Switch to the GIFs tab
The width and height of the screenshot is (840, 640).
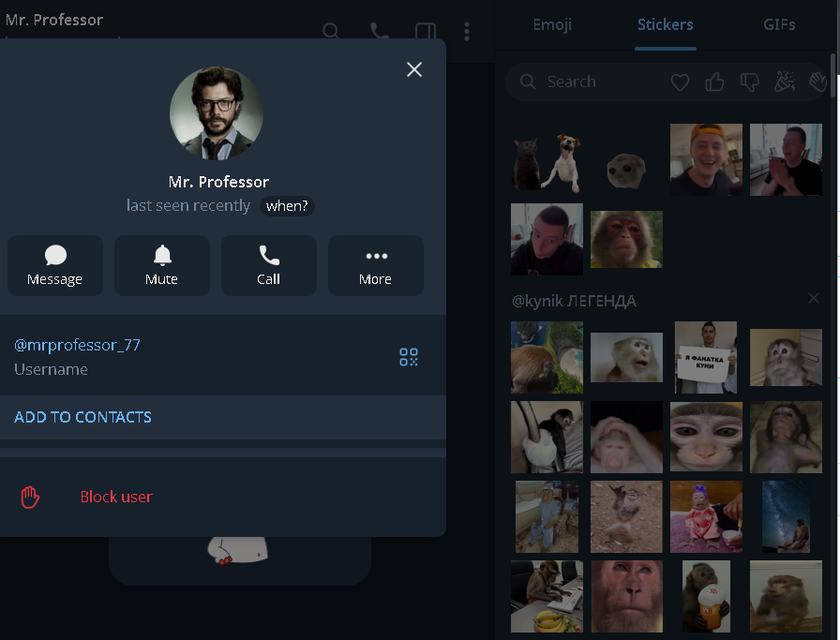coord(779,24)
